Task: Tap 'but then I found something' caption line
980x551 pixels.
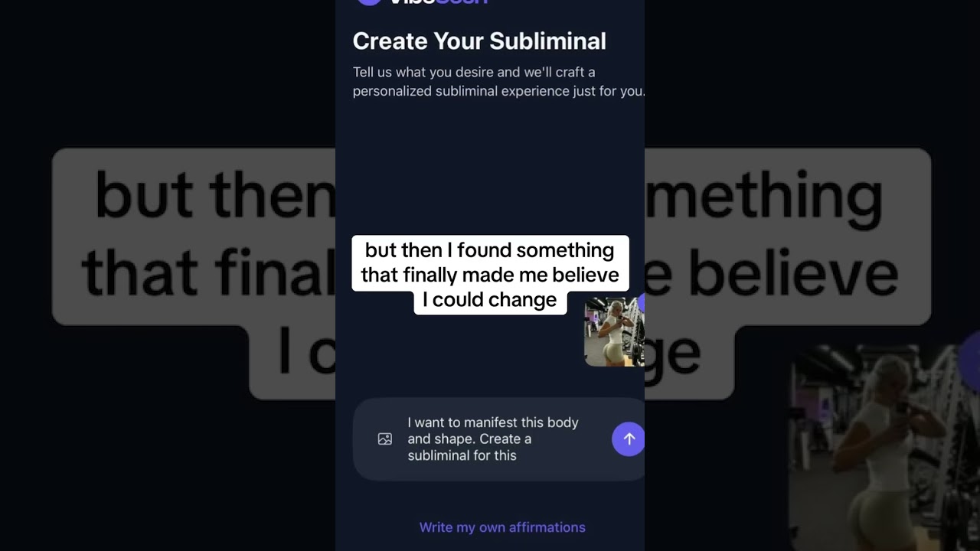Action: 490,250
